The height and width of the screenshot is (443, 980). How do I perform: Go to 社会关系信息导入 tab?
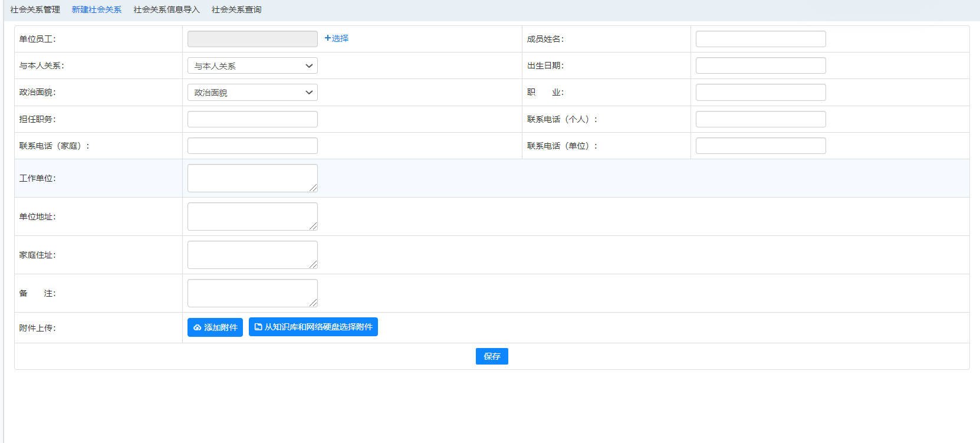(166, 9)
